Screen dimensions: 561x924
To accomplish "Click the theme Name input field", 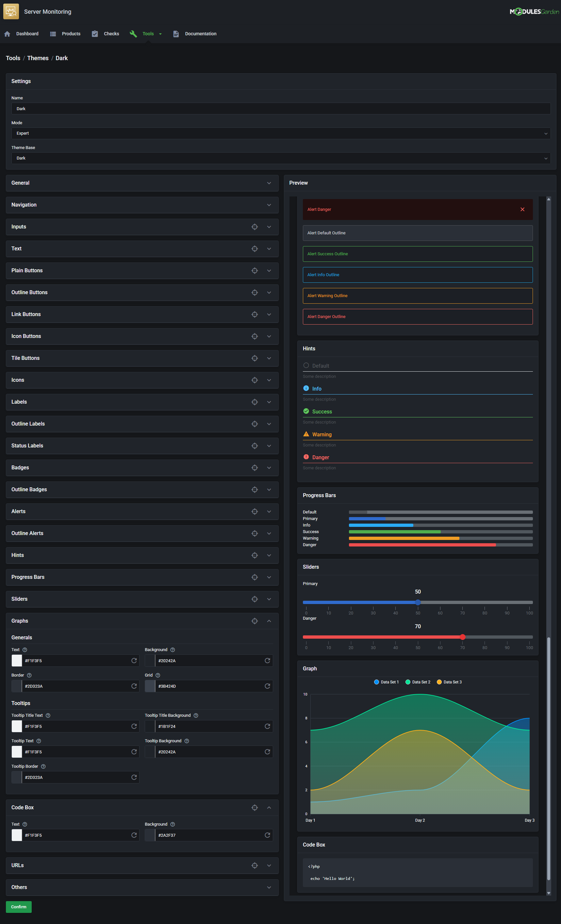I will [281, 109].
